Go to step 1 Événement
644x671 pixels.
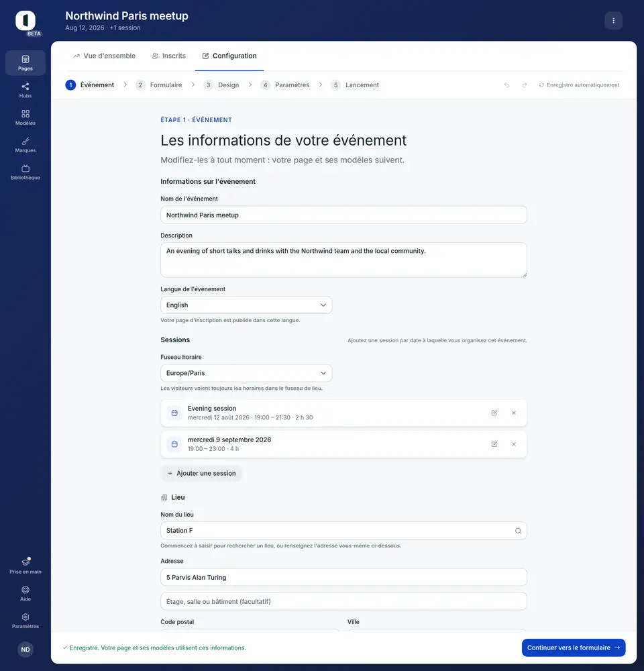pos(90,85)
